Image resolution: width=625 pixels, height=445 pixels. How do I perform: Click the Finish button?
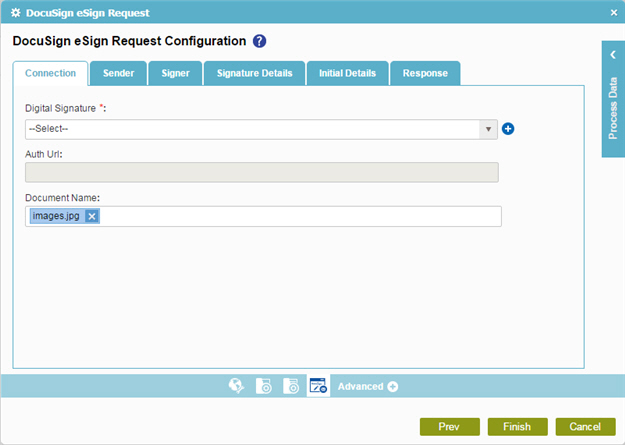coord(517,427)
